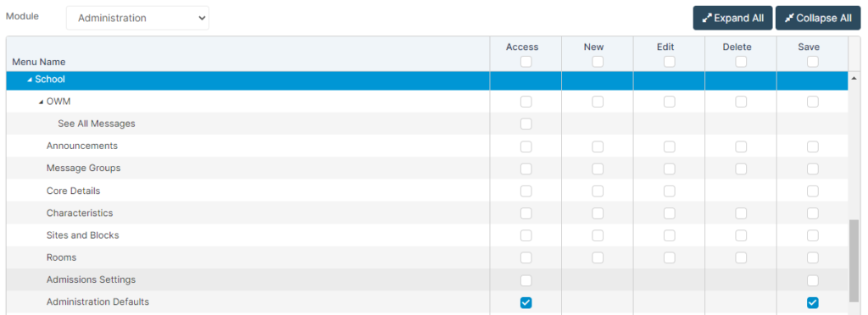Select the Sites and Blocks row

tap(427, 235)
